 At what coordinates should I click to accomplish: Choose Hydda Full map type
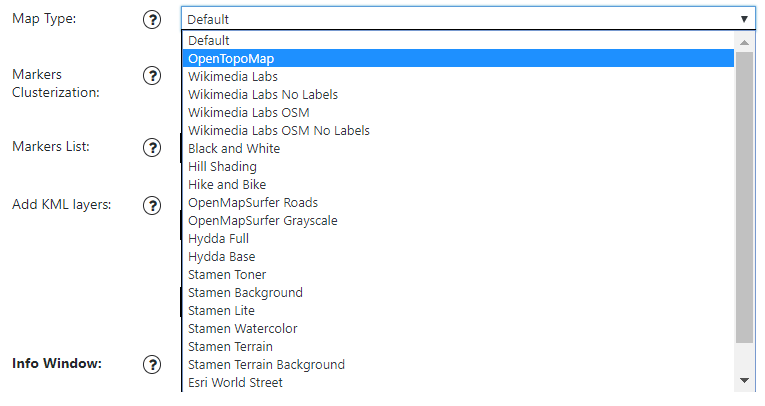(458, 239)
